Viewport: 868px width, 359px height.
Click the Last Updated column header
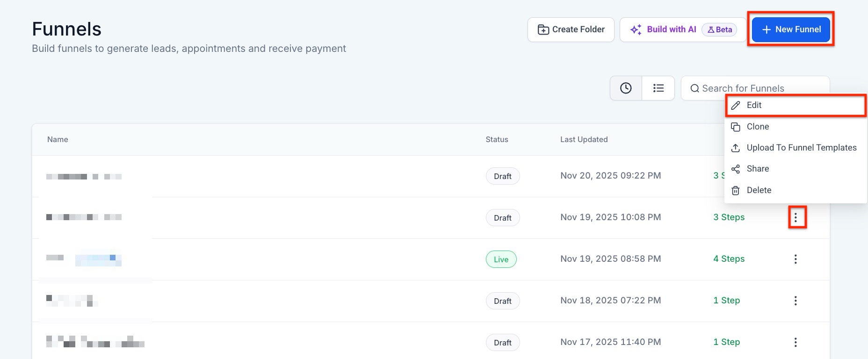pos(584,139)
